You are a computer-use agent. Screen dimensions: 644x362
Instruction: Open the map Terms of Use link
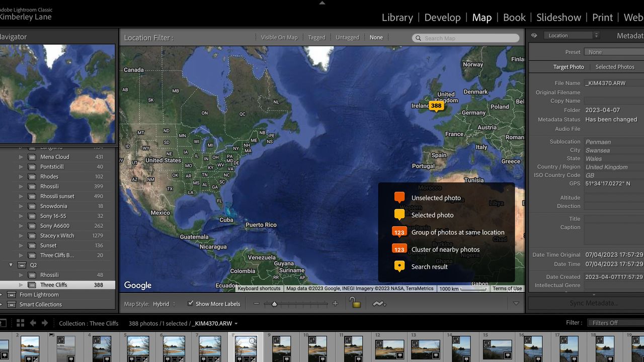(507, 289)
